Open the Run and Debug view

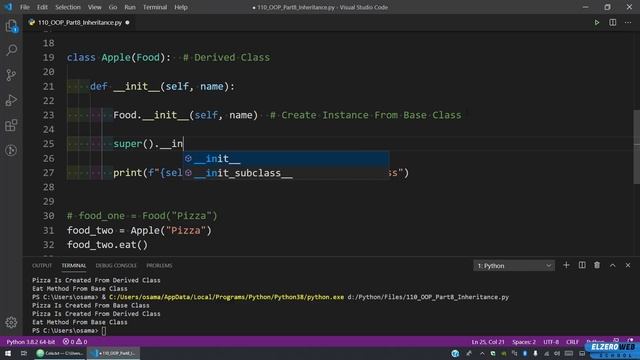tap(11, 100)
